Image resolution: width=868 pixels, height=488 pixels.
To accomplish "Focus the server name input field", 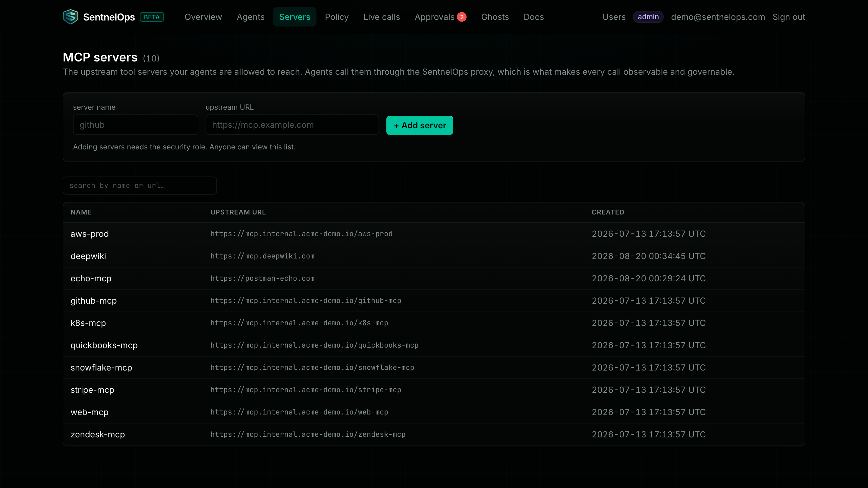I will coord(135,125).
